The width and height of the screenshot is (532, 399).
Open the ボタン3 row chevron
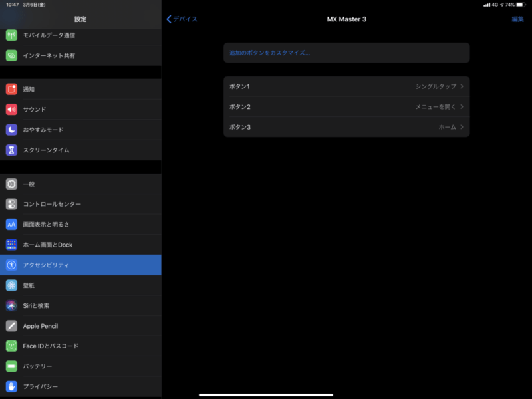[462, 127]
